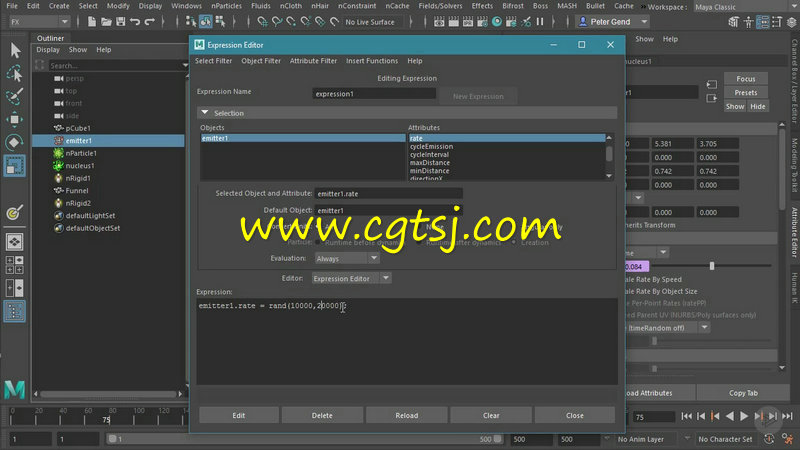
Task: Open the nParticles main menu
Action: [227, 6]
